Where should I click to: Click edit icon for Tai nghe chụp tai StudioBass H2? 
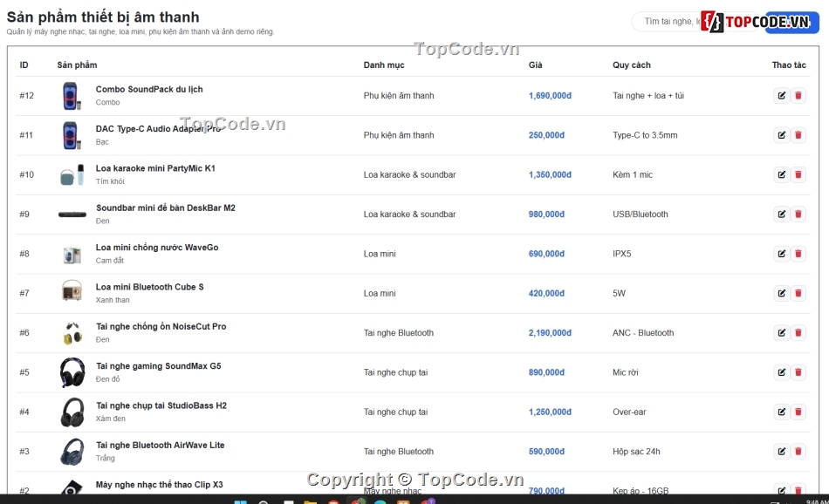point(781,412)
